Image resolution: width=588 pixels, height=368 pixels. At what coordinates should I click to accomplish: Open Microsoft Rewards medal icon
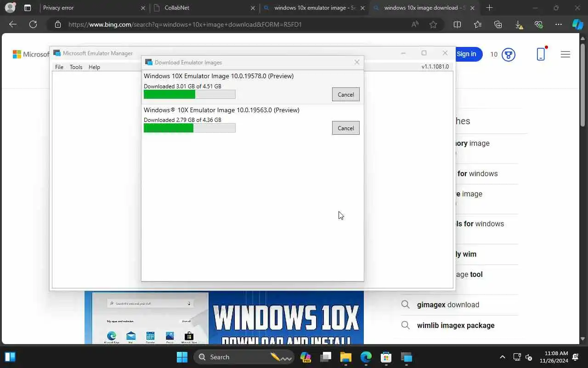click(x=508, y=54)
